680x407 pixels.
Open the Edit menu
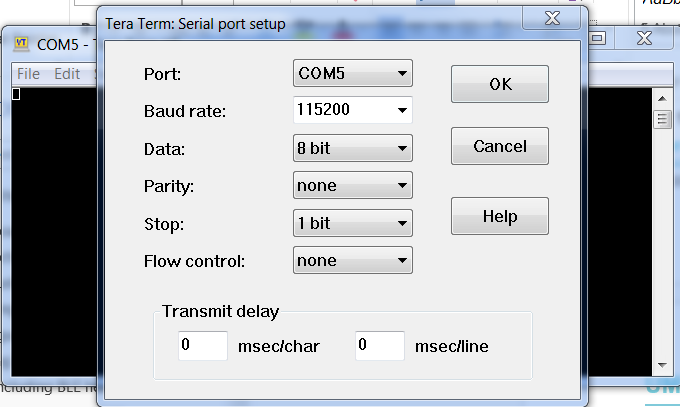[67, 74]
